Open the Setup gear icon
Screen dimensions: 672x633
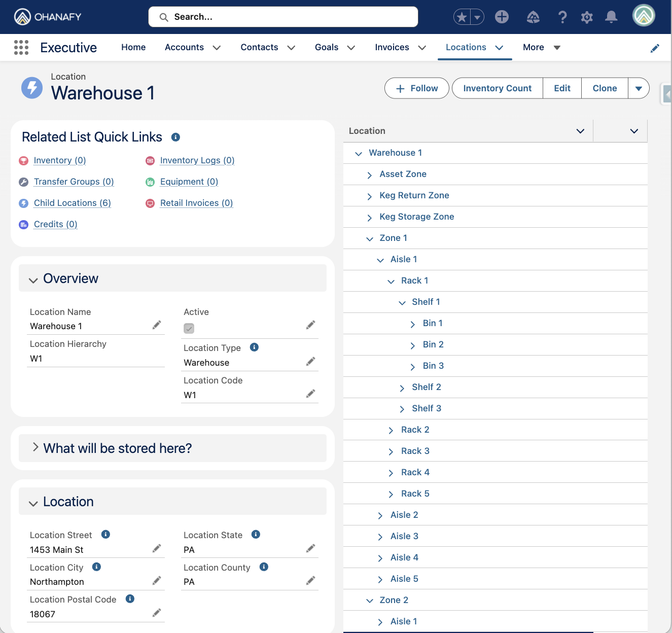587,17
